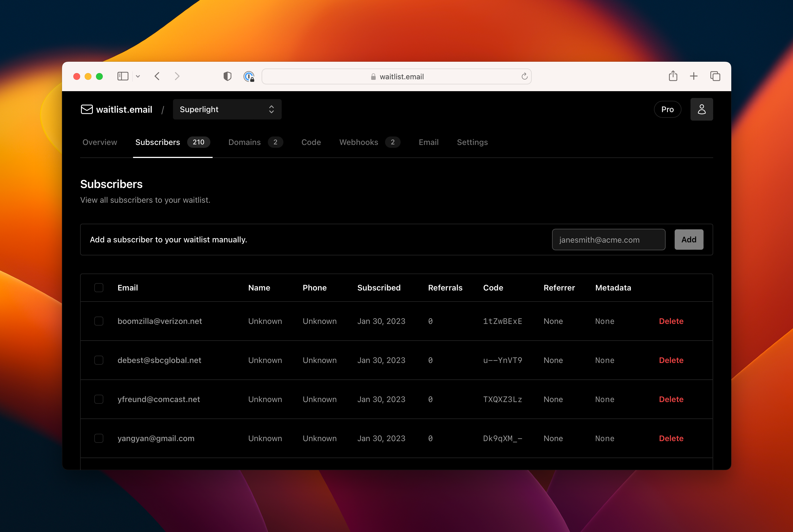The image size is (793, 532).
Task: Open a new tab with the plus icon
Action: [694, 76]
